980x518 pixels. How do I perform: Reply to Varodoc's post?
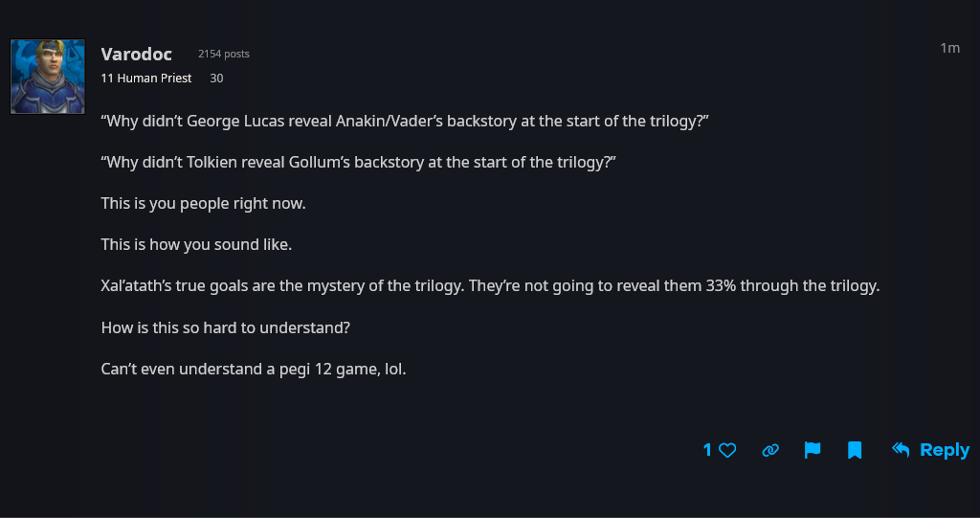tap(930, 450)
